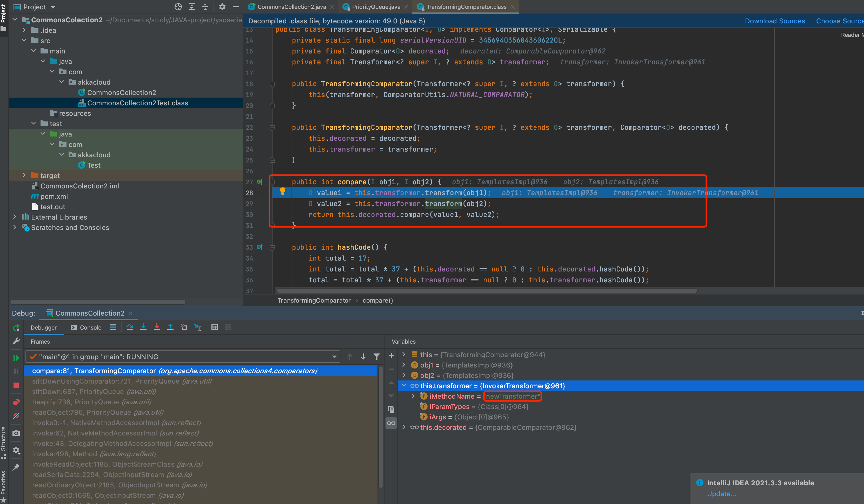Click the implements gutter icon on line 27
This screenshot has height=504, width=864.
point(260,182)
